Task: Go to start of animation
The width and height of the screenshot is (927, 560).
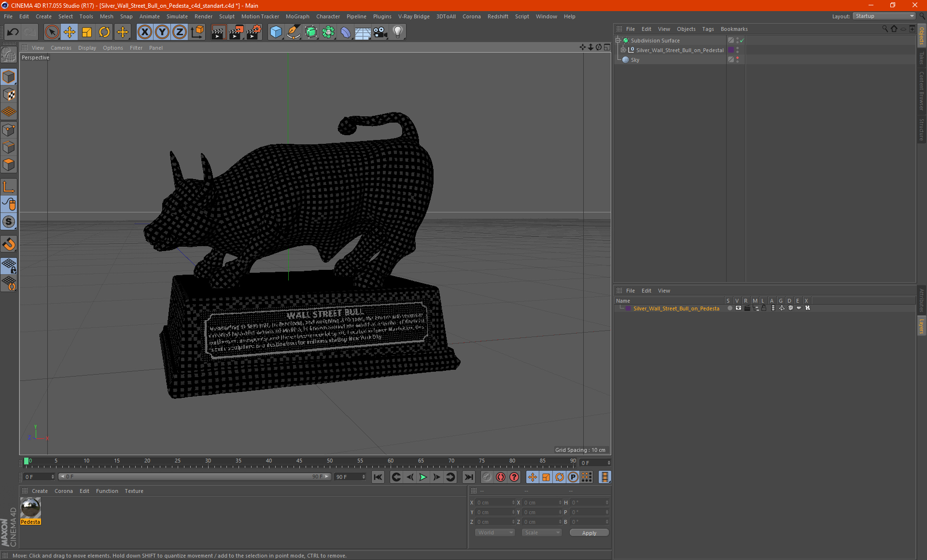Action: [x=378, y=477]
